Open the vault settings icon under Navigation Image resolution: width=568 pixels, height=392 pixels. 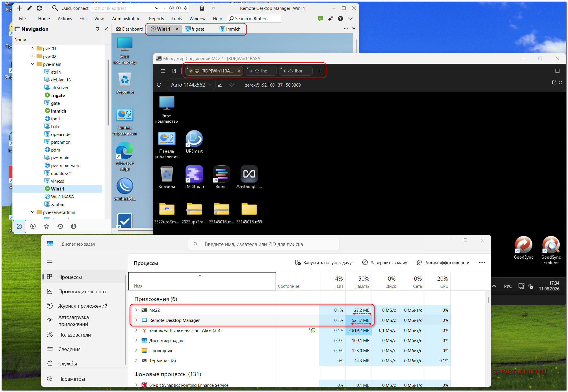[19, 226]
